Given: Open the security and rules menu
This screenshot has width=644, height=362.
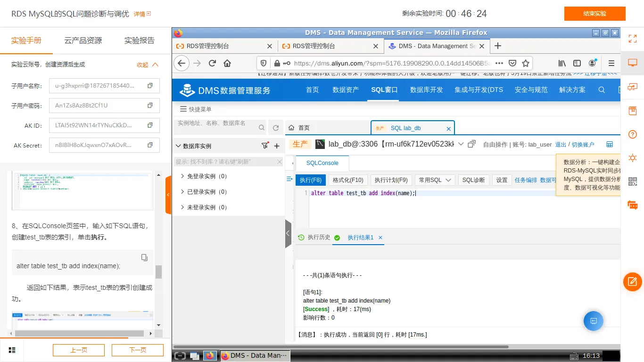Looking at the screenshot, I should click(x=531, y=90).
